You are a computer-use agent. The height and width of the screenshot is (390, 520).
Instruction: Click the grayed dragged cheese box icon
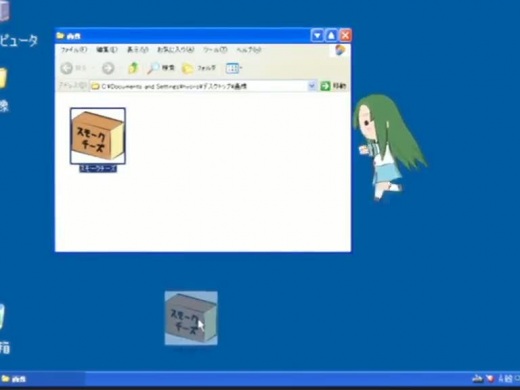click(x=191, y=318)
